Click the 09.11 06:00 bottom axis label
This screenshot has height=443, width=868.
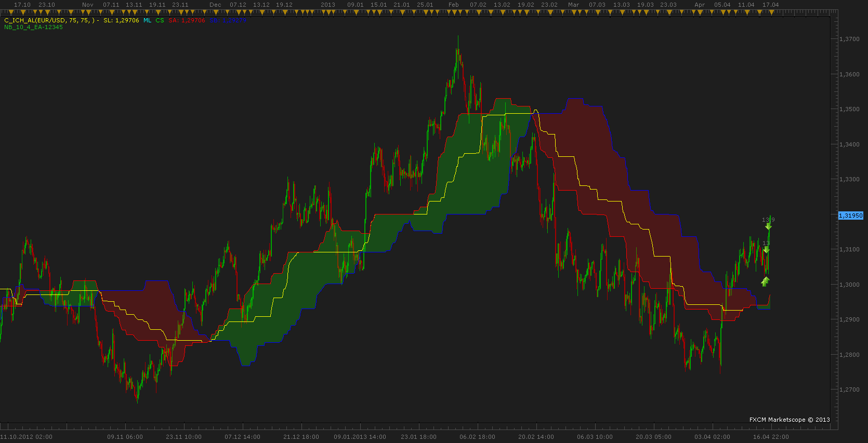click(125, 437)
